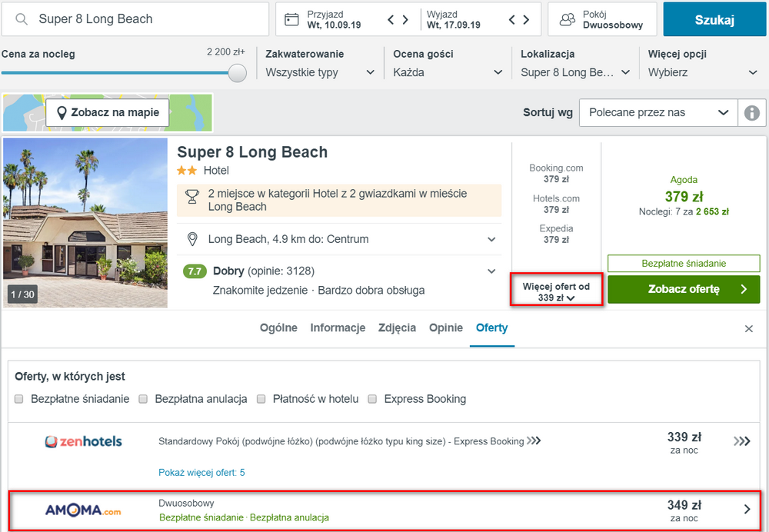Click Bezpłatne śniadanie green badge
769x532 pixels.
684,263
